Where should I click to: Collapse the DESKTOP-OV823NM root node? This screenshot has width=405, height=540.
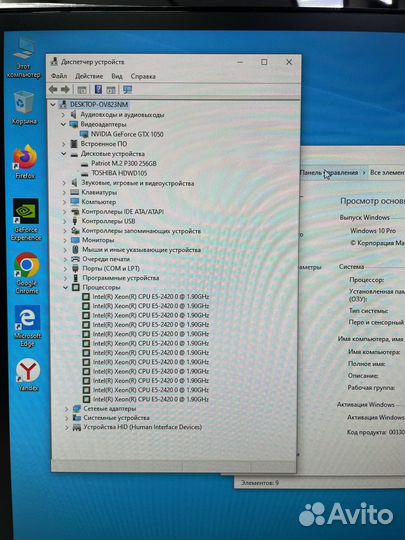(53, 104)
